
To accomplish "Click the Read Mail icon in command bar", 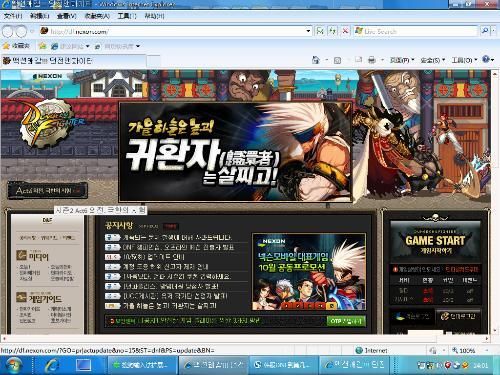I will pos(358,60).
